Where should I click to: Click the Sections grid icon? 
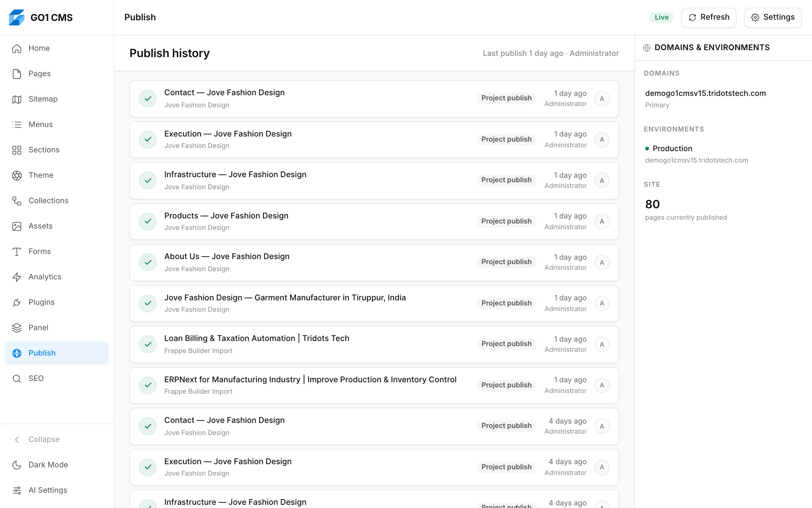click(x=17, y=150)
